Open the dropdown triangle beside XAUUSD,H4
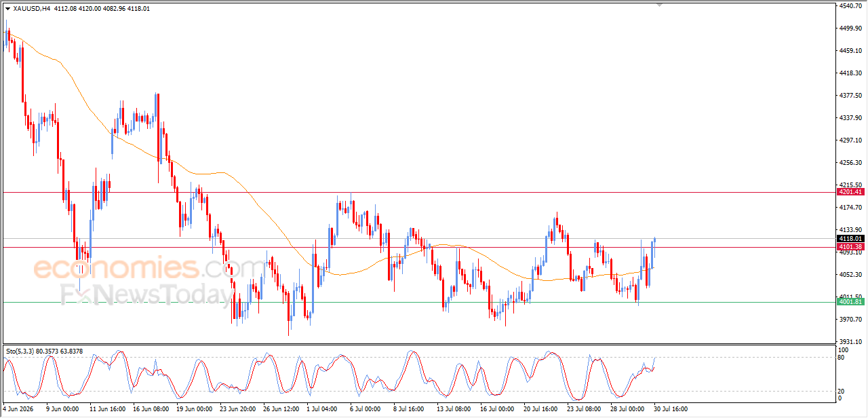Screen dimensions: 868x418 (x=7, y=9)
